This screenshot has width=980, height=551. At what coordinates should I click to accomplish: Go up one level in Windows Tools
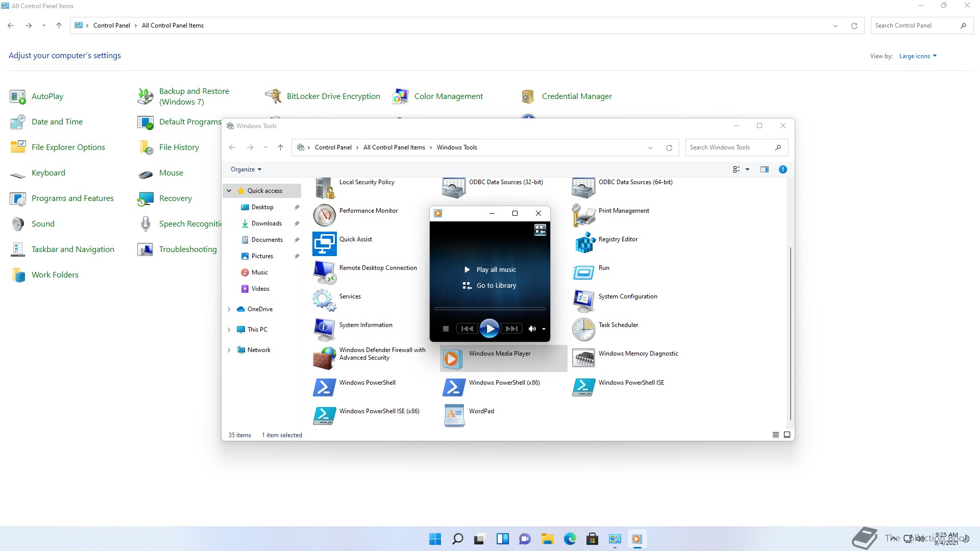click(280, 147)
